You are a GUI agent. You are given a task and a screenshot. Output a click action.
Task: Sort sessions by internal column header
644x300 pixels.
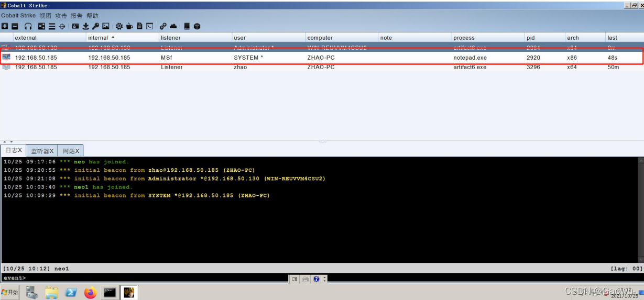click(x=123, y=38)
